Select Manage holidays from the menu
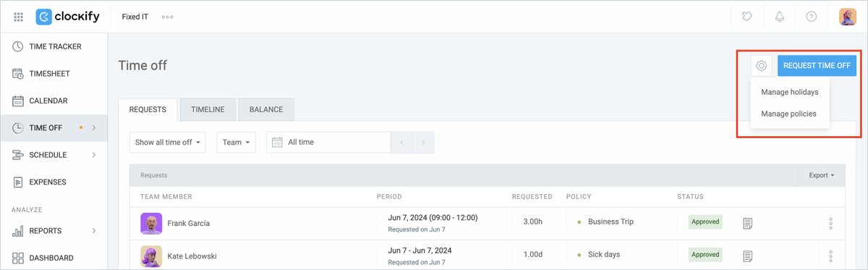This screenshot has height=270, width=868. (x=789, y=92)
